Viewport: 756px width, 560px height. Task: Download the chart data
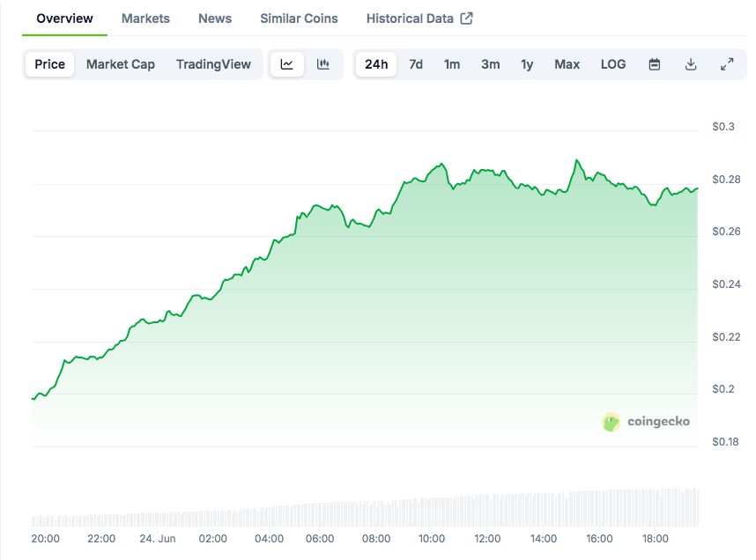pyautogui.click(x=691, y=64)
